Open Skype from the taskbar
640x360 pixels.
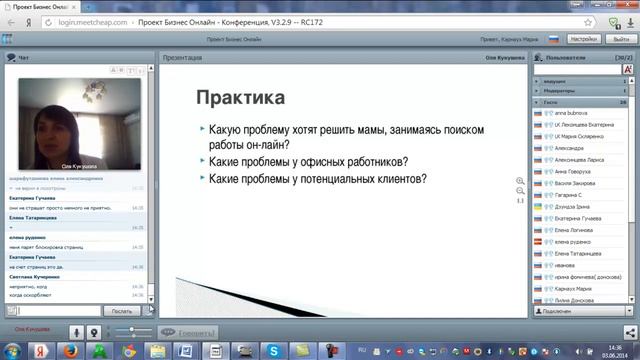pyautogui.click(x=273, y=351)
